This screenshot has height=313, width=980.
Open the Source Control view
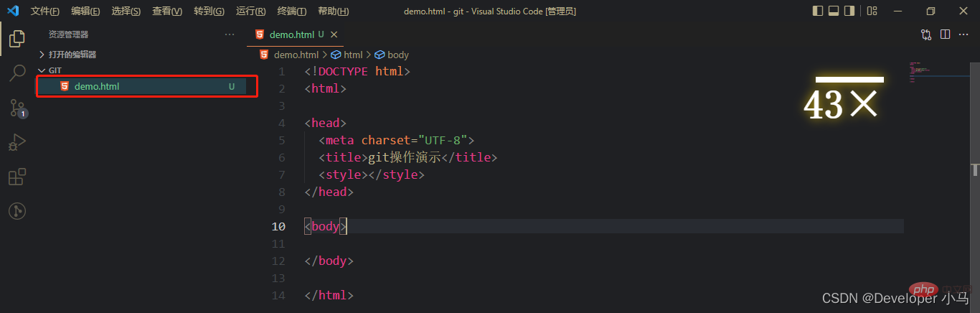17,108
